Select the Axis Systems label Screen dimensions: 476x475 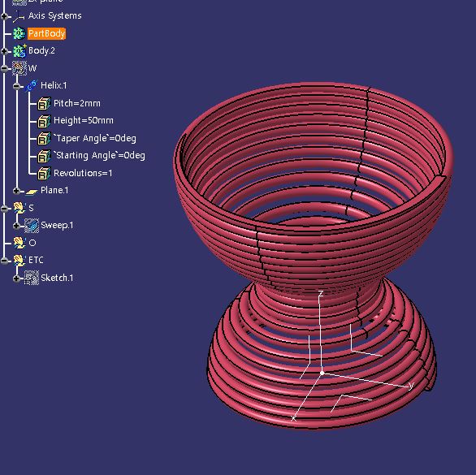(x=55, y=15)
